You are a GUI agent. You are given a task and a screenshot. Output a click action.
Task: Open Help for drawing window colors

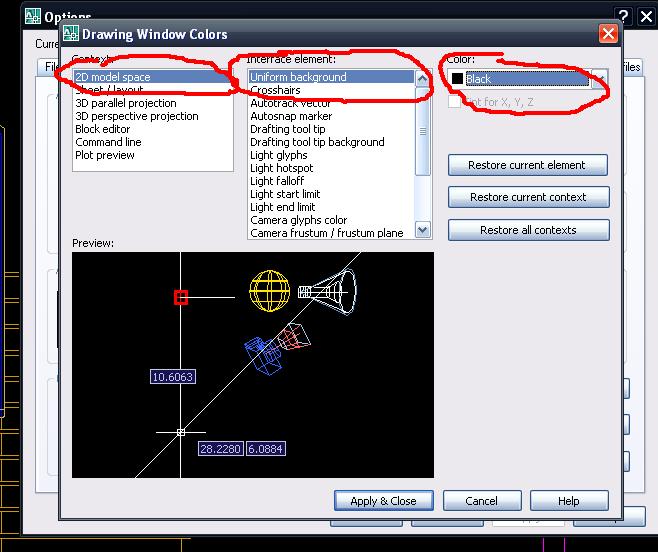(569, 500)
